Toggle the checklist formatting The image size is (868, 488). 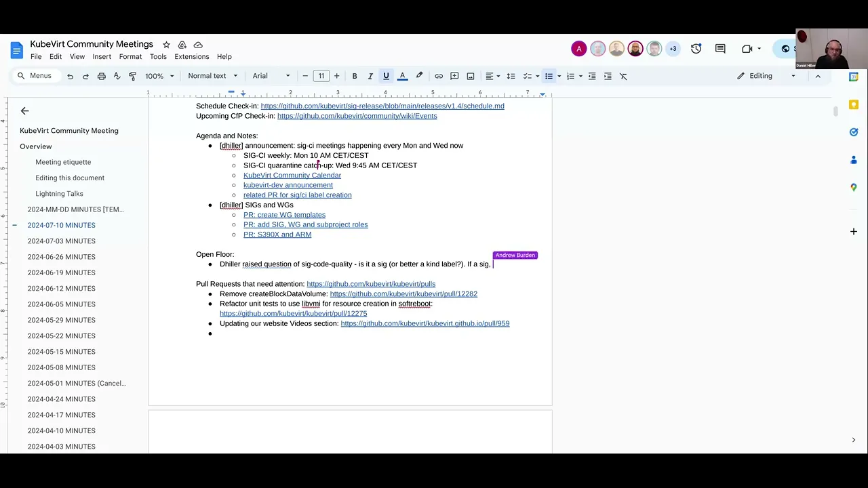pos(527,76)
